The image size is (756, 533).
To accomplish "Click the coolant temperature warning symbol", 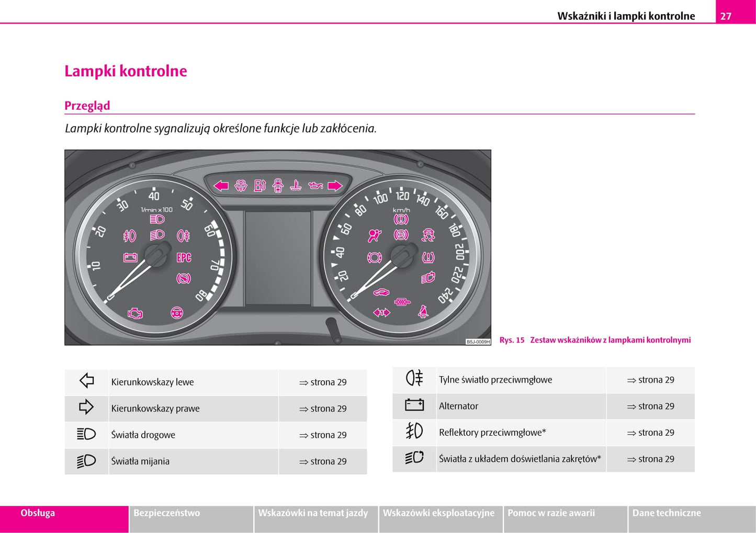I will click(x=295, y=186).
